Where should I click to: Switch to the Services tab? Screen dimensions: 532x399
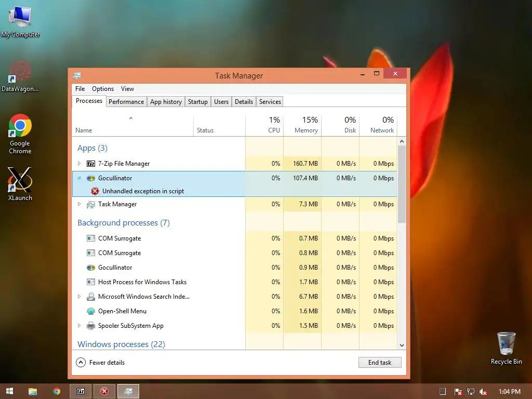[x=270, y=102]
